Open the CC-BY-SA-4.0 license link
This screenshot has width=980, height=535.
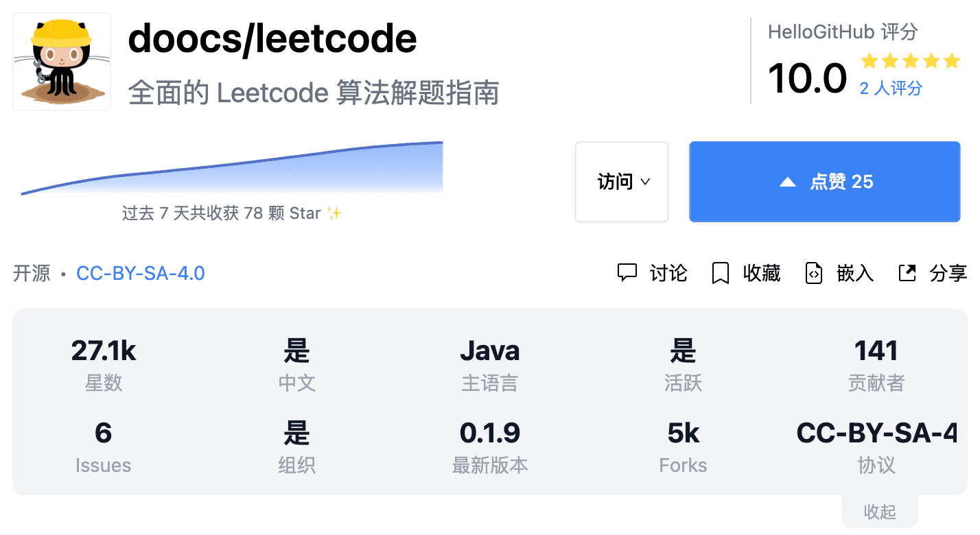point(141,273)
